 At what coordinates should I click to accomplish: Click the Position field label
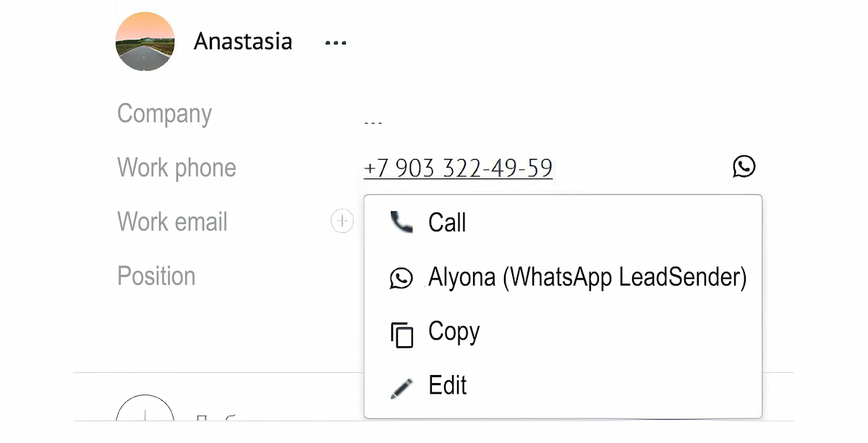(156, 276)
